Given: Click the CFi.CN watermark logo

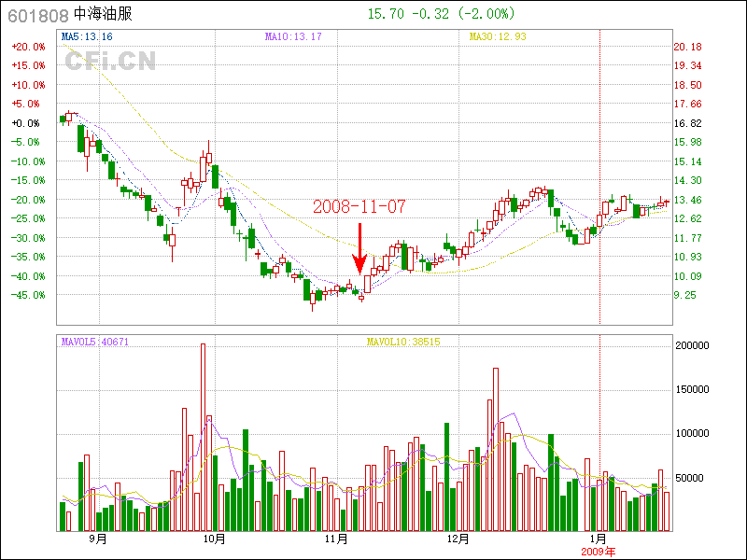Looking at the screenshot, I should pos(110,61).
